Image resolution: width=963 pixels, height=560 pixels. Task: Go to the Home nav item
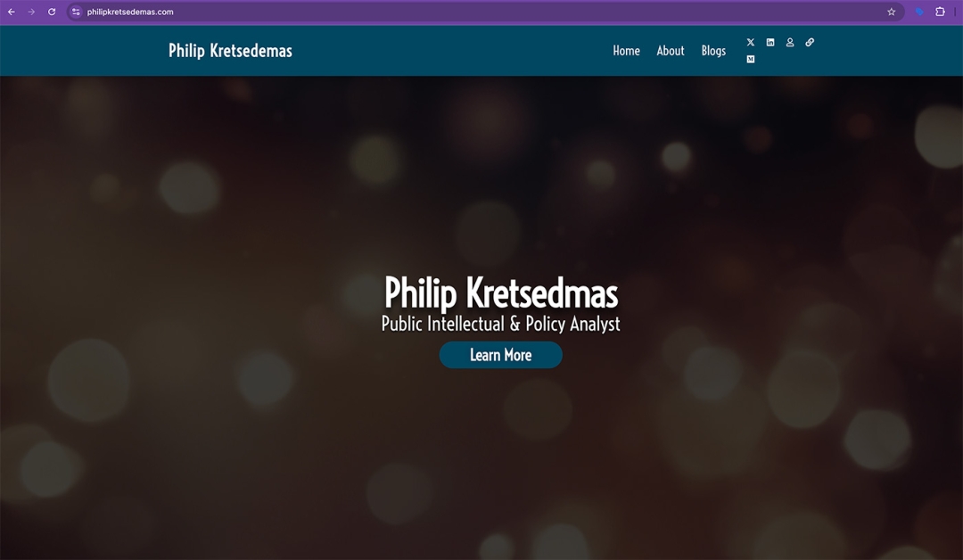click(x=627, y=51)
